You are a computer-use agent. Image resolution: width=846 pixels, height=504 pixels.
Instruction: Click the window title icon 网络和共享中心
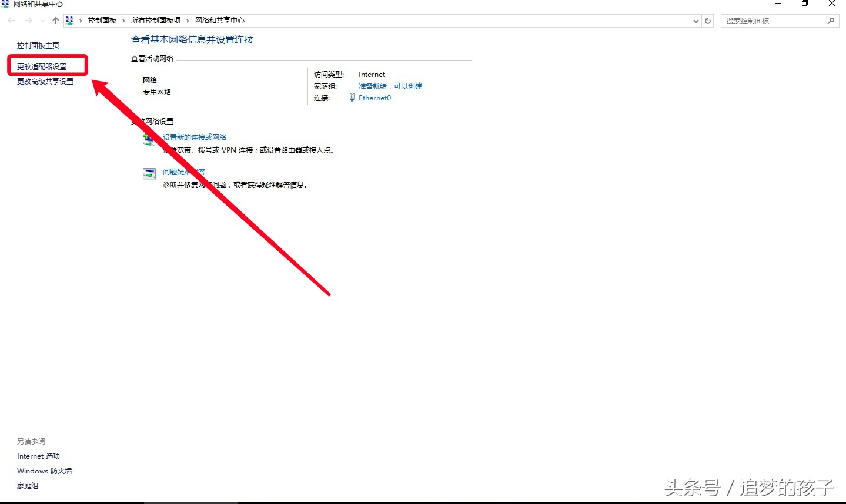5,4
